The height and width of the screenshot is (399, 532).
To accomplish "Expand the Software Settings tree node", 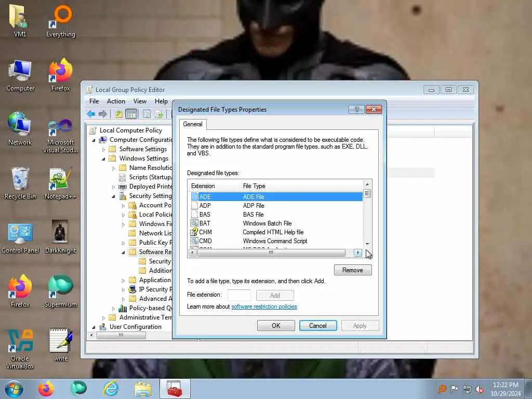I will point(104,149).
